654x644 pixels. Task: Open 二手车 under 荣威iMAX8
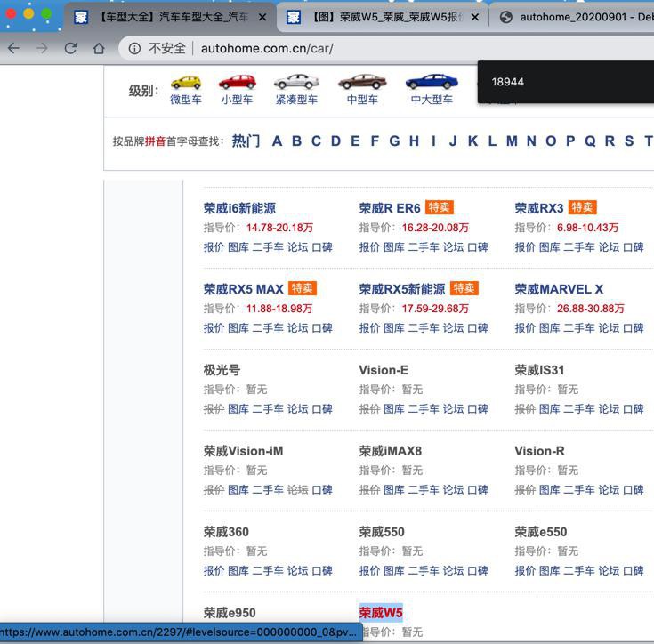coord(424,490)
